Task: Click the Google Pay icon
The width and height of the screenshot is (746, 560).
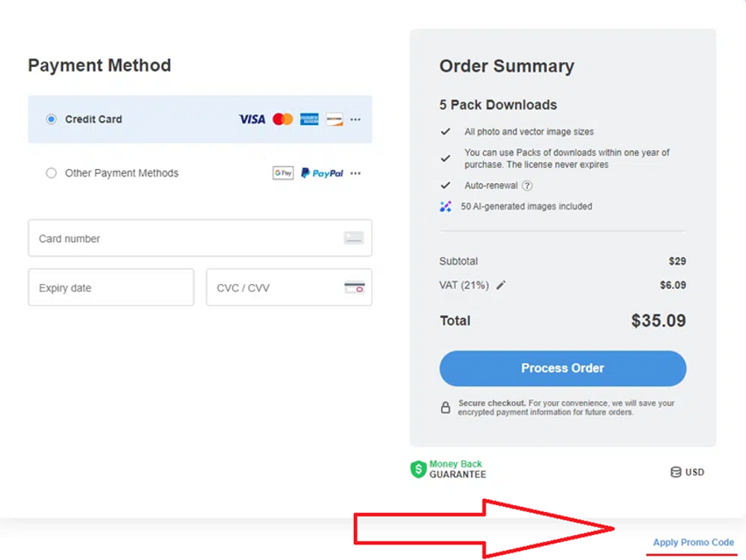Action: (283, 173)
